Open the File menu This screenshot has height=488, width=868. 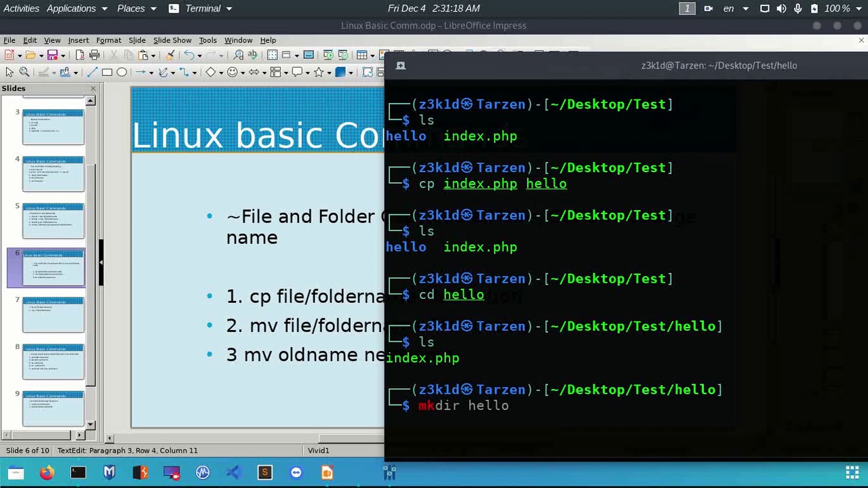coord(9,40)
